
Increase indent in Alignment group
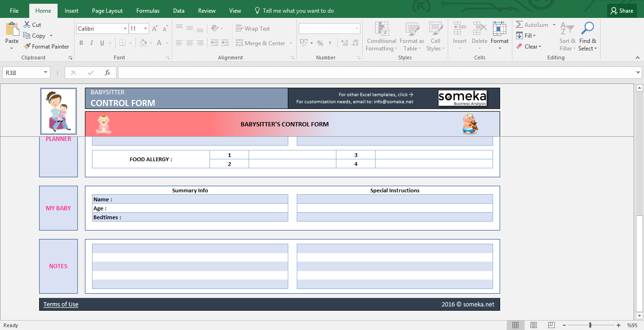pyautogui.click(x=226, y=43)
